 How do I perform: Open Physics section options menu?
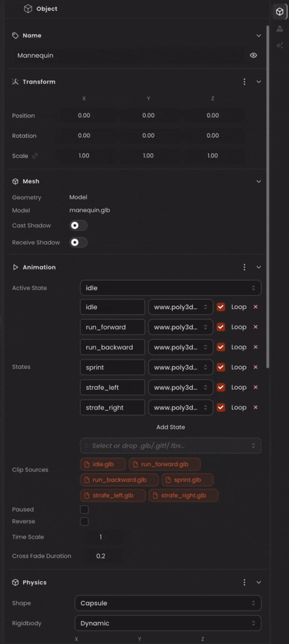tap(244, 583)
